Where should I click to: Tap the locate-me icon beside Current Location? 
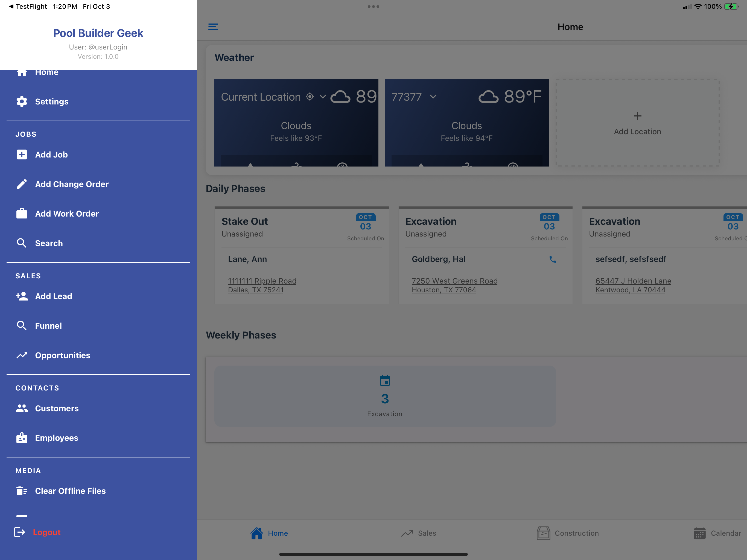pos(310,97)
